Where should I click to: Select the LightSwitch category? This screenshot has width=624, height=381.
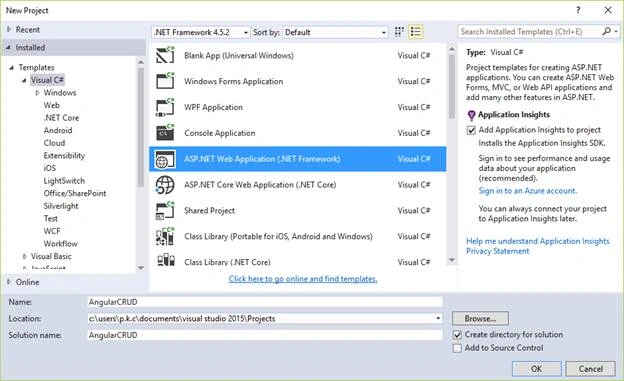(64, 181)
